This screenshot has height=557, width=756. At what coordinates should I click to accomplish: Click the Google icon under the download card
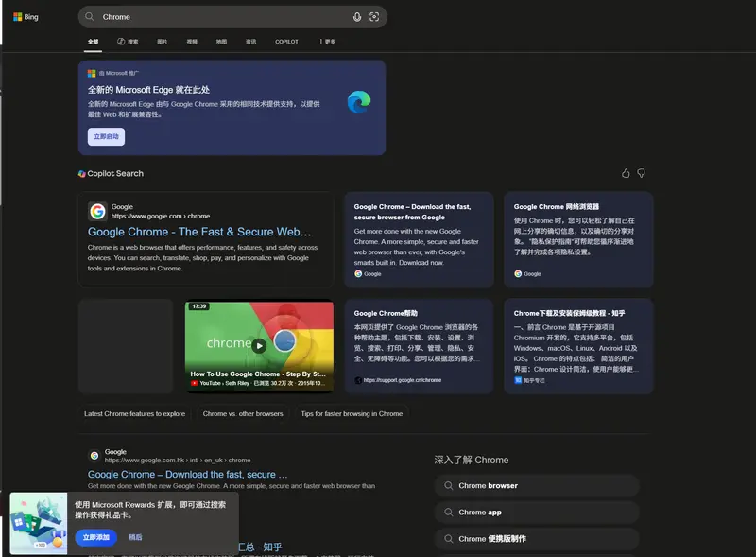point(360,273)
